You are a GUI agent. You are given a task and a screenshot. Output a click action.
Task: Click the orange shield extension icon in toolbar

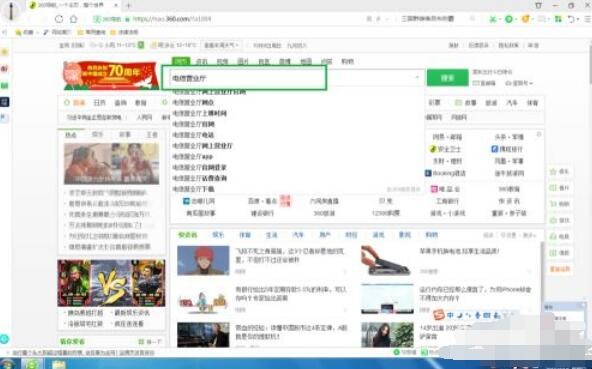[525, 19]
